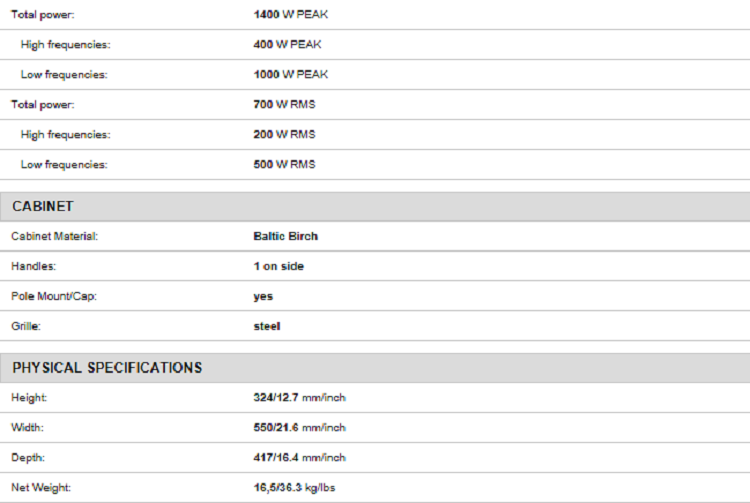The height and width of the screenshot is (503, 750).
Task: Click the Cabinet Material label
Action: (x=55, y=236)
